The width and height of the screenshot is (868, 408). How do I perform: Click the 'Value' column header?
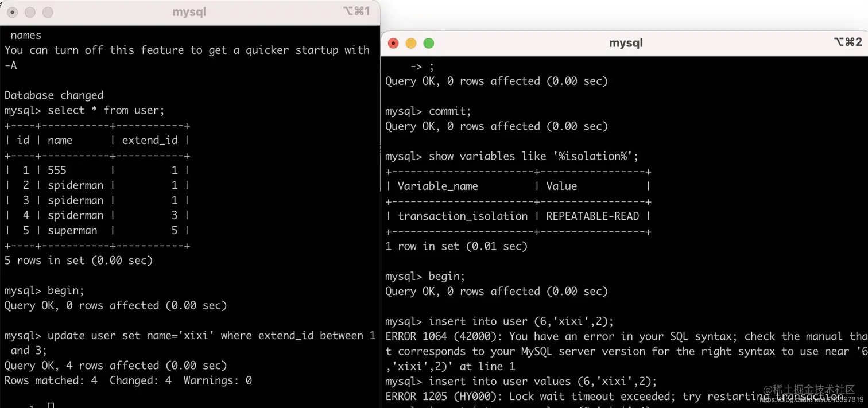561,186
